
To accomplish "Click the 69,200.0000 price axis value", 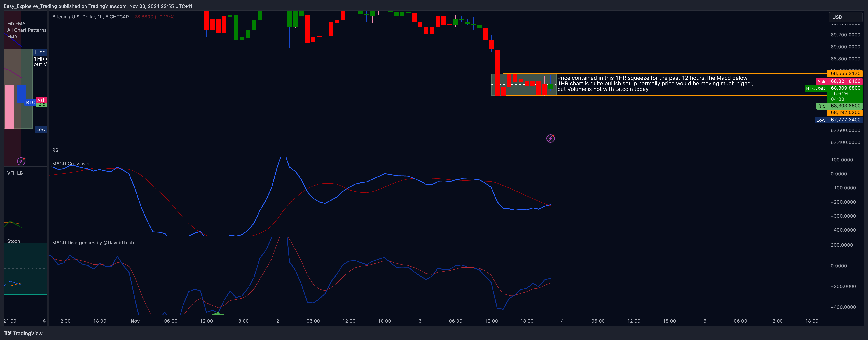I will (x=845, y=35).
